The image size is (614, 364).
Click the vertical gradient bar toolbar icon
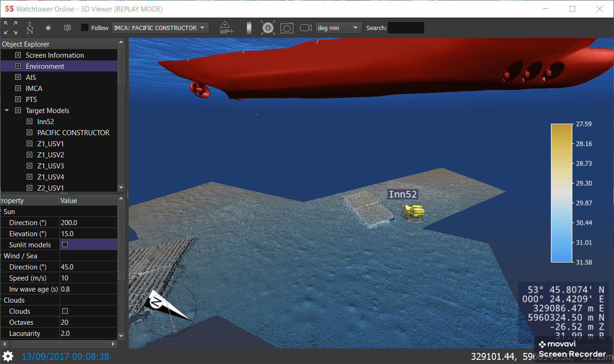(x=249, y=28)
